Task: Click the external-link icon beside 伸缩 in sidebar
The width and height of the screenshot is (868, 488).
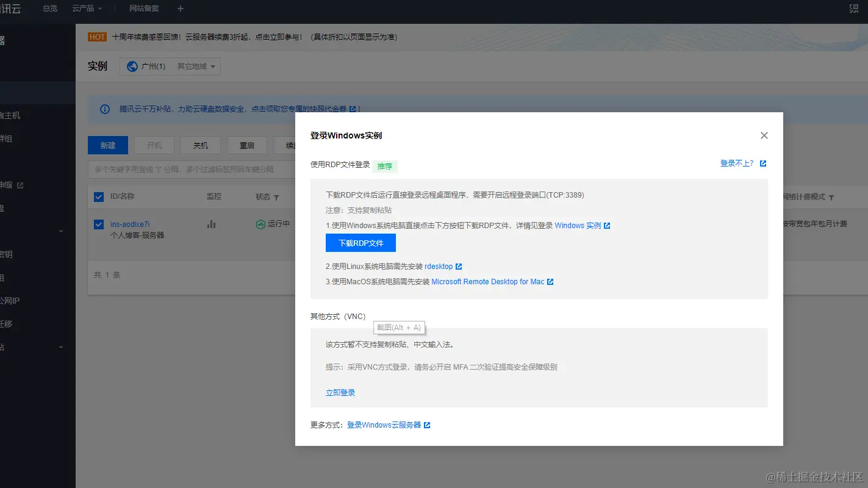Action: (x=20, y=185)
